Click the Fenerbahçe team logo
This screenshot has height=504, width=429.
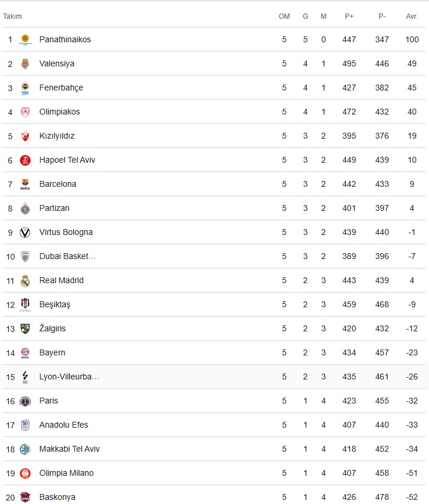pos(25,88)
